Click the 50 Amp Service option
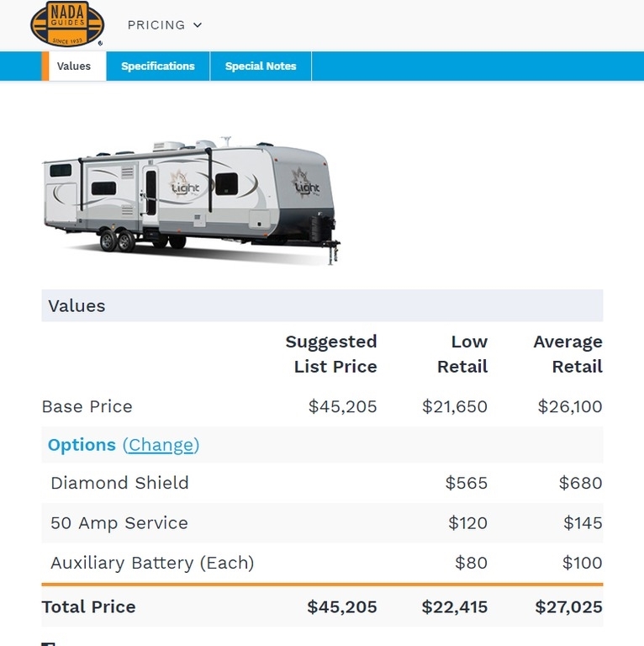The image size is (644, 646). point(119,523)
